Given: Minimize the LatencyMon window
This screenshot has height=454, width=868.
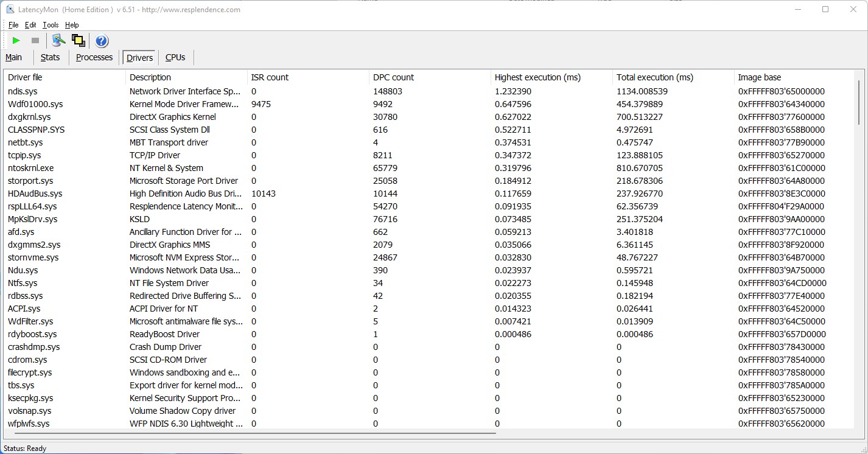Looking at the screenshot, I should point(797,9).
